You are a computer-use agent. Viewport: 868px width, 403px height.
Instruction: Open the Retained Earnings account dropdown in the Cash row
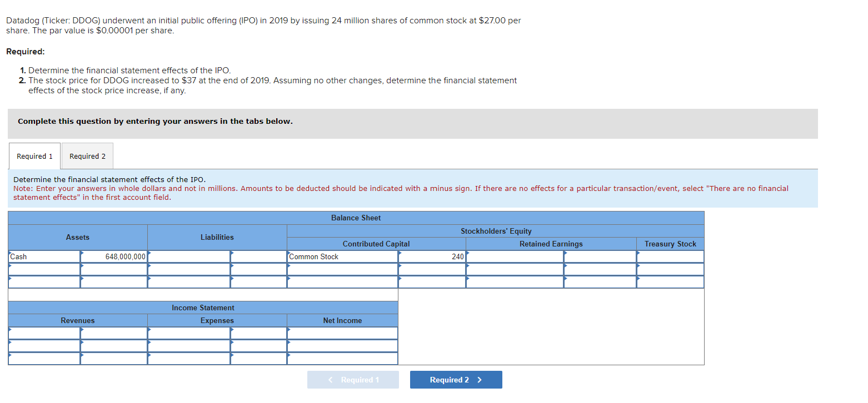pos(515,256)
